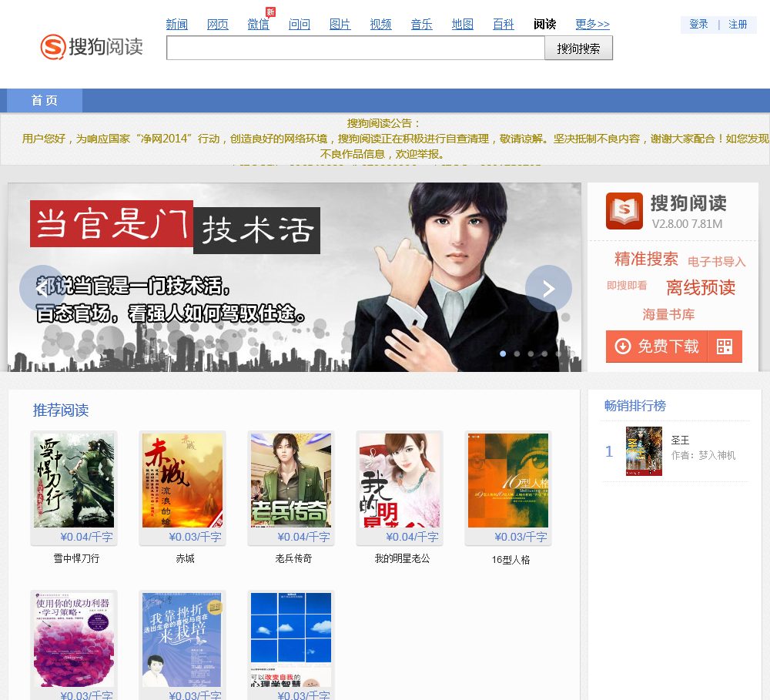Screen dimensions: 770x700
Task: Show previous banner with left arrow
Action: click(42, 288)
